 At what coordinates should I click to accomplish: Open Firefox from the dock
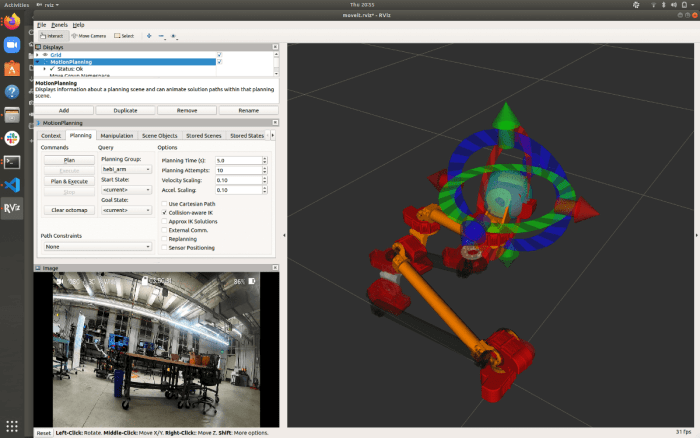click(12, 21)
